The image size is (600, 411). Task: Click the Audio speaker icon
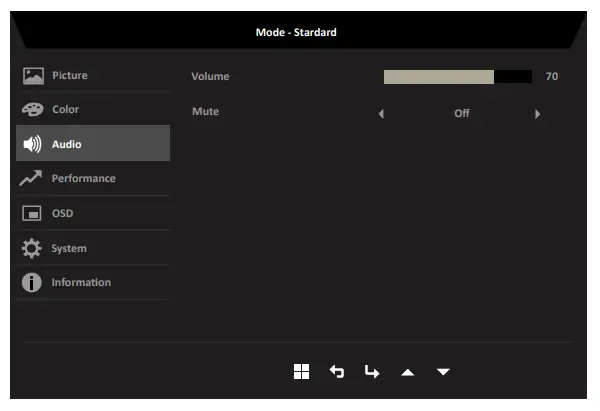click(x=33, y=145)
